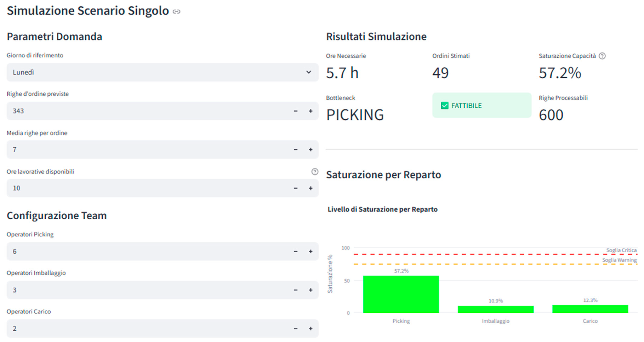This screenshot has width=644, height=342.
Task: Increment Media righe per ordine
Action: coord(311,149)
